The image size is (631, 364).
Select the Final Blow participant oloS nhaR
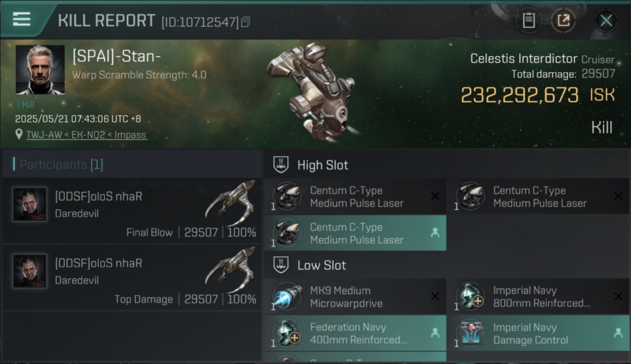pos(132,211)
